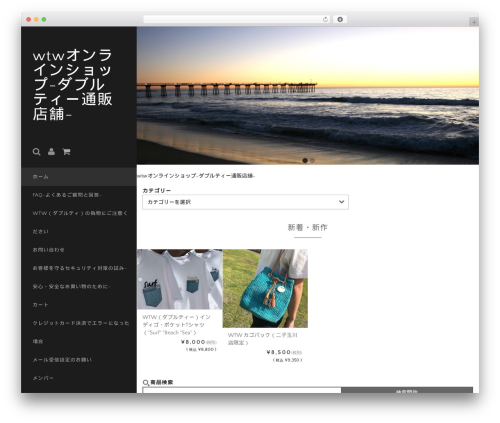Open the shopping cart icon
The image size is (500, 423).
(66, 152)
